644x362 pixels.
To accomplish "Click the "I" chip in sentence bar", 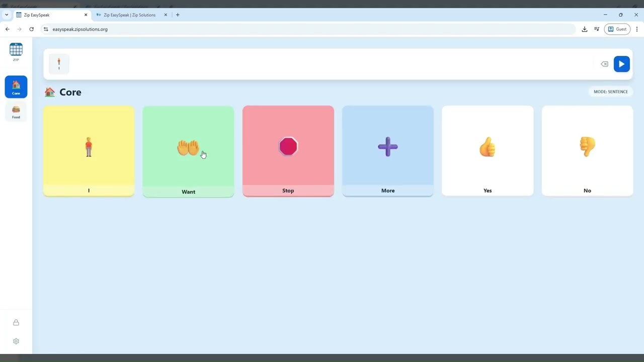I will 59,64.
